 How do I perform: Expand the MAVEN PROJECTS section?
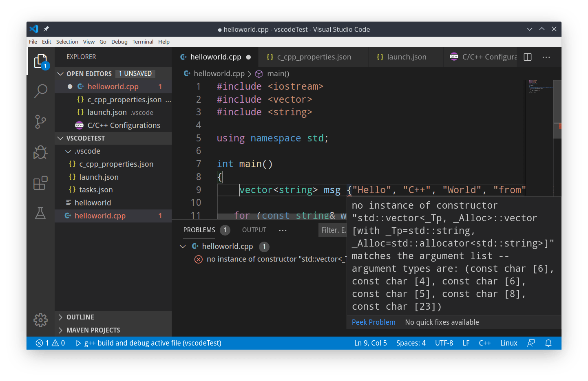(x=113, y=330)
